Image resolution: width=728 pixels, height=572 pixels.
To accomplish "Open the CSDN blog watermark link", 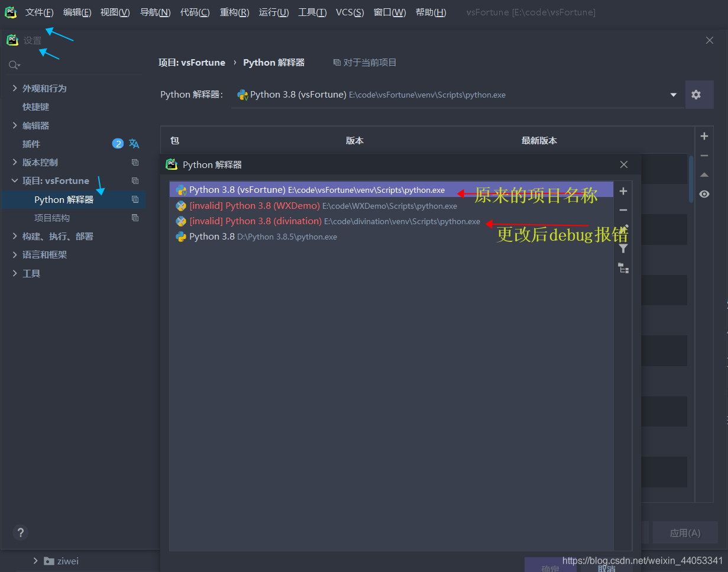I will pos(642,560).
